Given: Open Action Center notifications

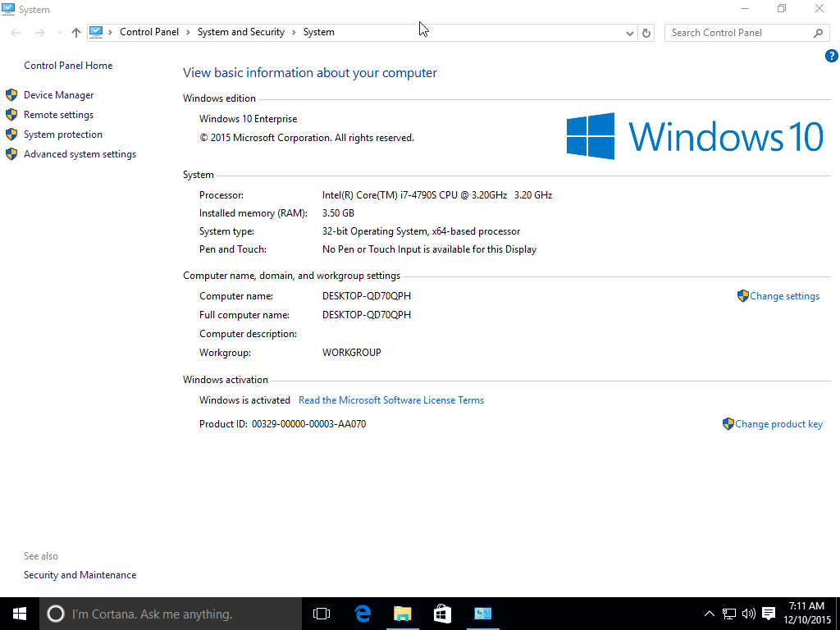Looking at the screenshot, I should point(769,614).
